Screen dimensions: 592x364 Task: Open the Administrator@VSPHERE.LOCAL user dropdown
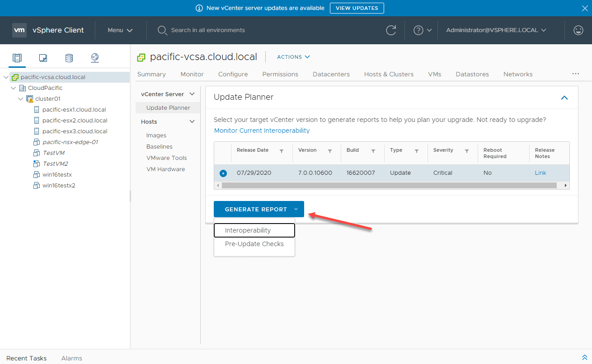coord(496,30)
